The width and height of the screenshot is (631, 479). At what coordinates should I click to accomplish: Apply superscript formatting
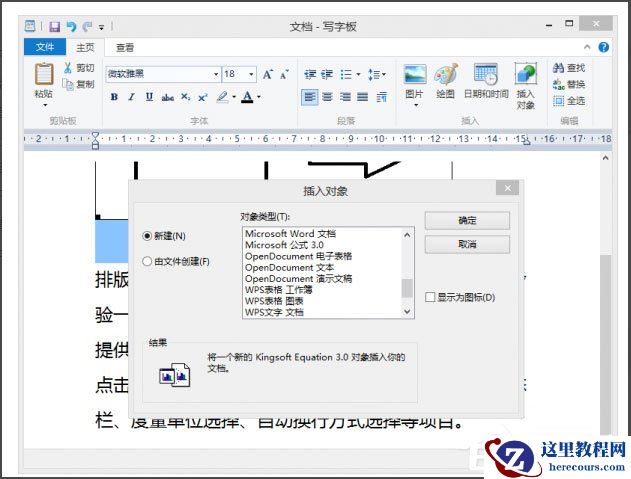point(202,97)
